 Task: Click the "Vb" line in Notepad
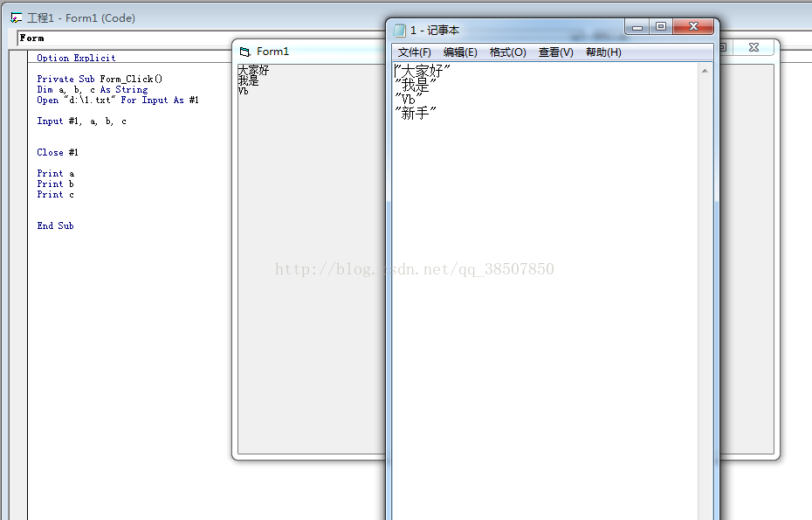point(409,99)
